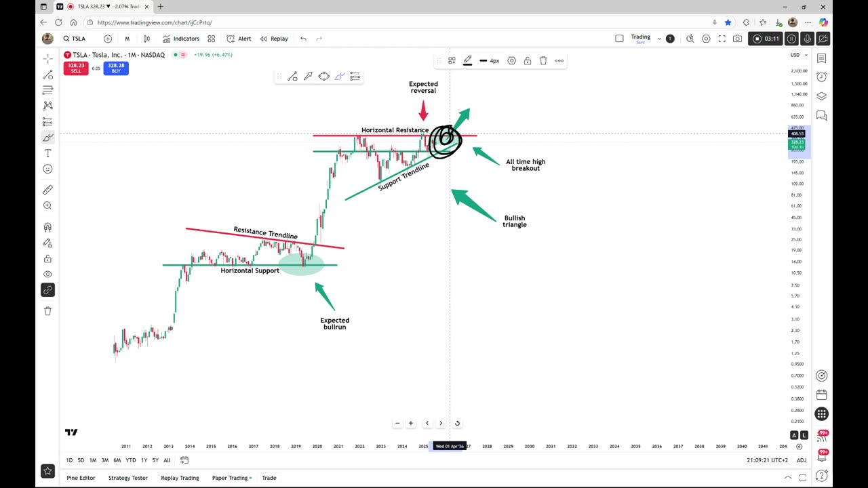Change the M time interval
Screen dimensions: 868x488
[127, 39]
